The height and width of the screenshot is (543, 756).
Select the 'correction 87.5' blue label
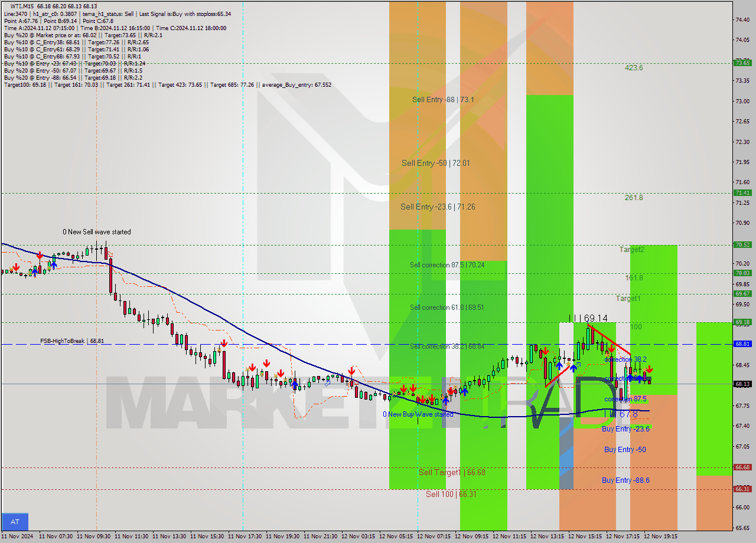[x=625, y=399]
